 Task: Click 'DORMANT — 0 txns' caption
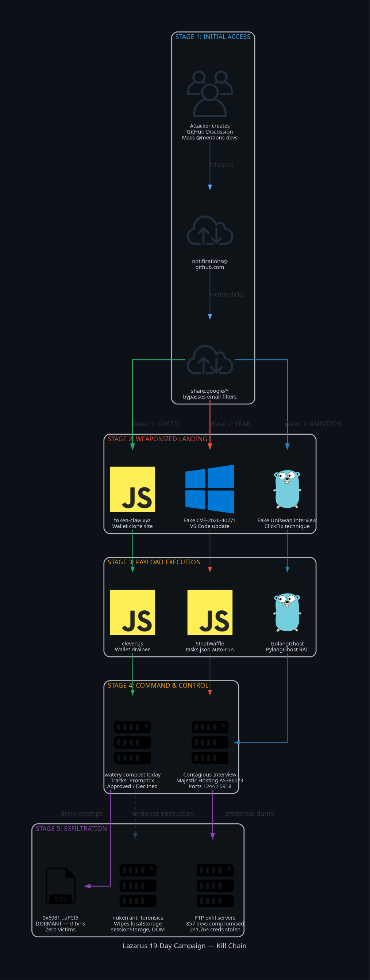point(61,924)
